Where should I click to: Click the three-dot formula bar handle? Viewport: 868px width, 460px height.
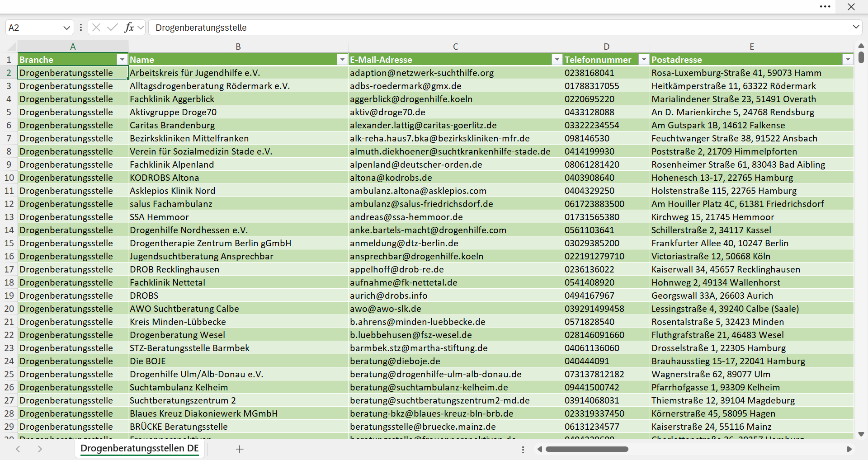pyautogui.click(x=81, y=28)
